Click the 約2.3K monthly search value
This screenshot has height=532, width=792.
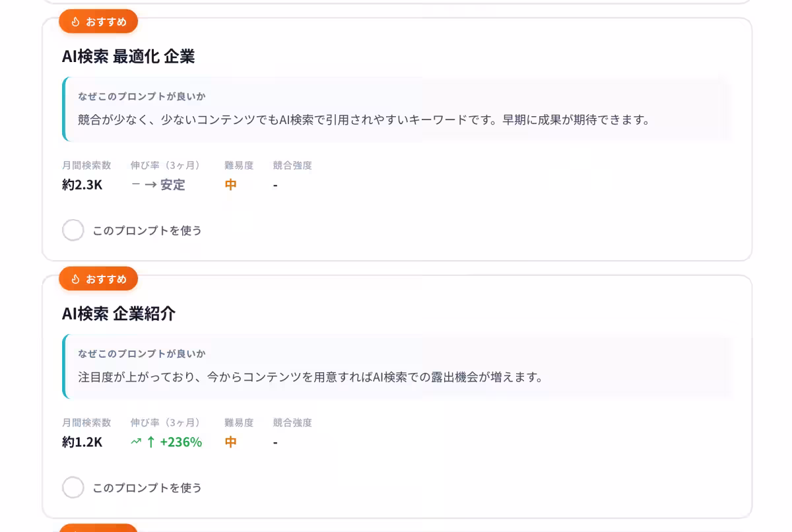pos(81,185)
